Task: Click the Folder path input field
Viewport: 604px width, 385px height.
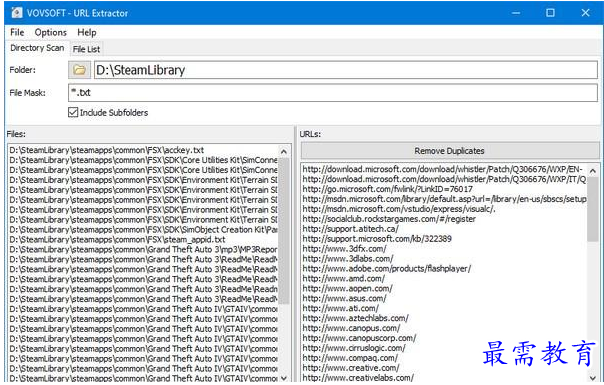Action: [x=346, y=70]
